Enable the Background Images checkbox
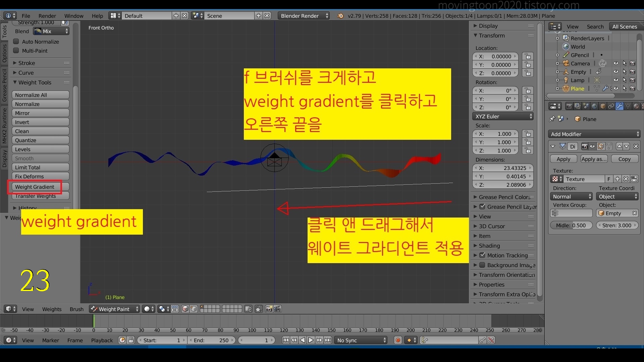Image resolution: width=644 pixels, height=362 pixels. click(482, 265)
